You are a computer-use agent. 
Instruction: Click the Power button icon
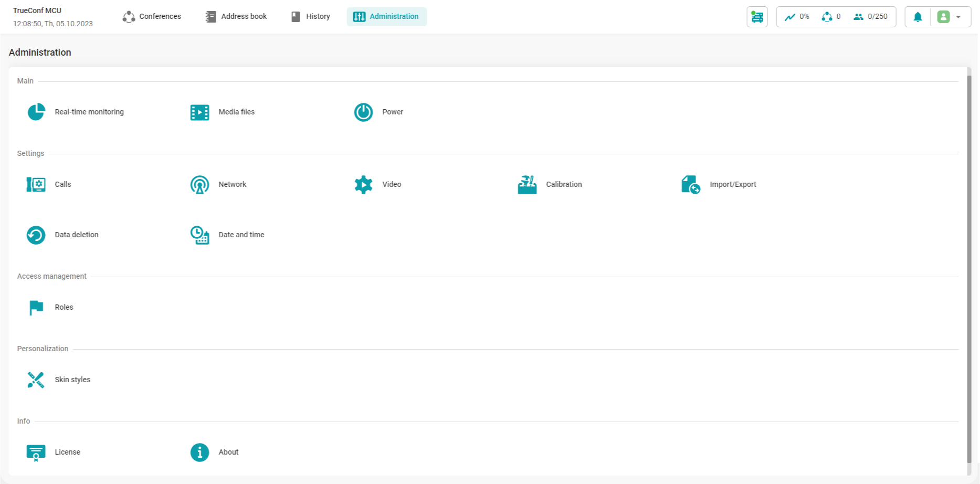click(x=363, y=112)
